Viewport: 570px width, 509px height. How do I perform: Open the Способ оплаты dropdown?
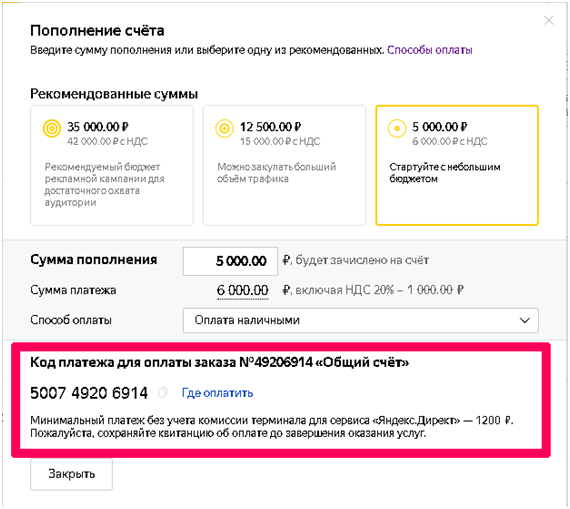(361, 320)
